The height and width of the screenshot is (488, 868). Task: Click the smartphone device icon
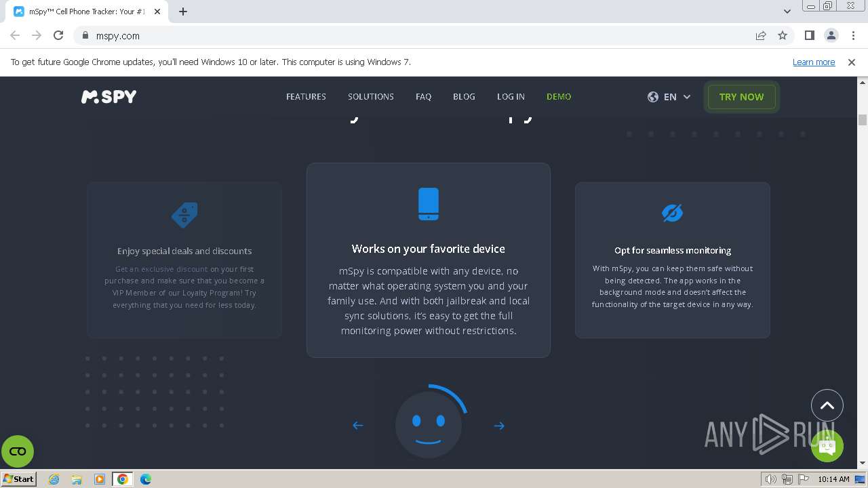[x=429, y=204]
